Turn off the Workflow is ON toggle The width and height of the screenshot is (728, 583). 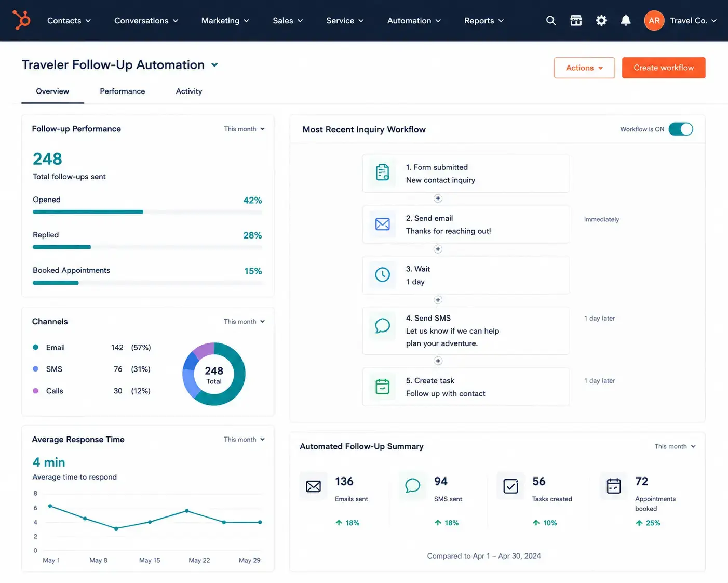pos(681,129)
